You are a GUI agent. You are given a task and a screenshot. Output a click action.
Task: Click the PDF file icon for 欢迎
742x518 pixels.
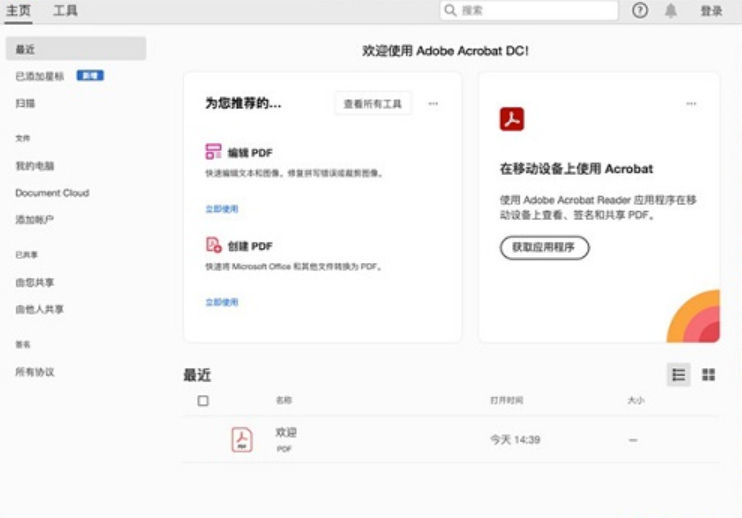coord(242,439)
